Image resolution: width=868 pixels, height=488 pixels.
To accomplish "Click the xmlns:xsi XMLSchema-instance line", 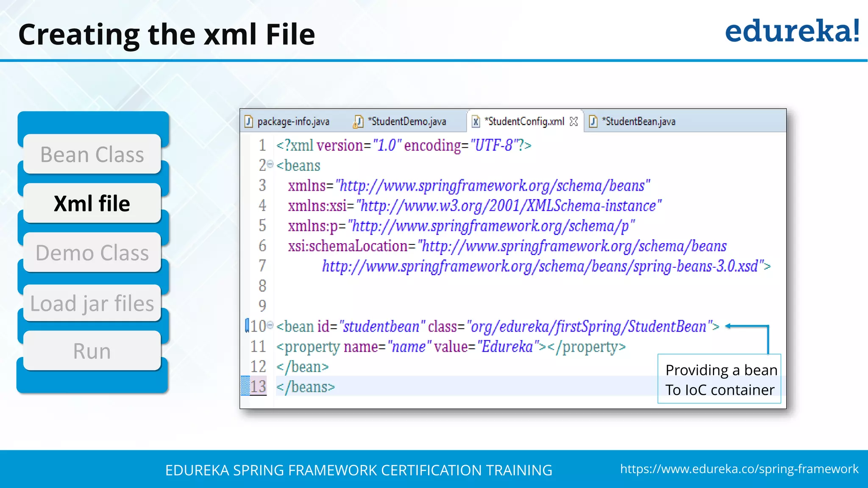I will (475, 206).
